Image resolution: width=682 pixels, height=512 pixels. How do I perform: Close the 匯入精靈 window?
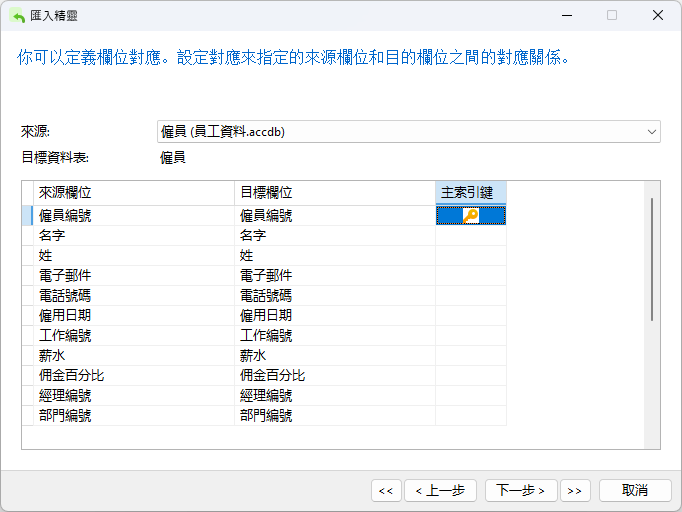(656, 15)
